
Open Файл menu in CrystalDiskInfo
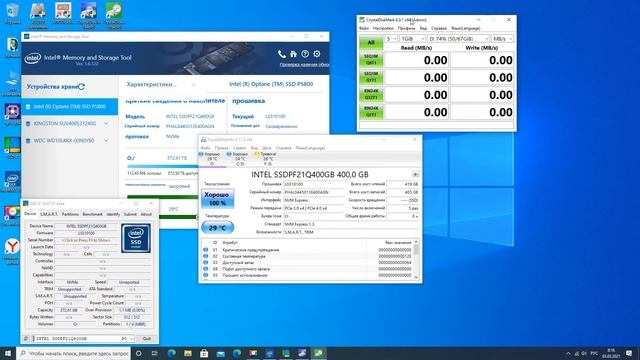[206, 148]
